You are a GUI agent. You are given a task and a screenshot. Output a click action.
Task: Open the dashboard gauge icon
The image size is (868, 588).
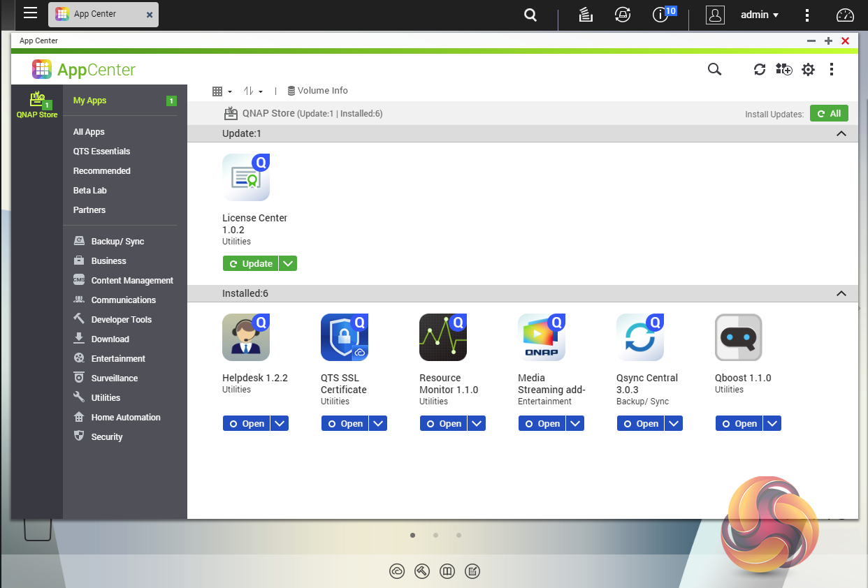[x=845, y=15]
